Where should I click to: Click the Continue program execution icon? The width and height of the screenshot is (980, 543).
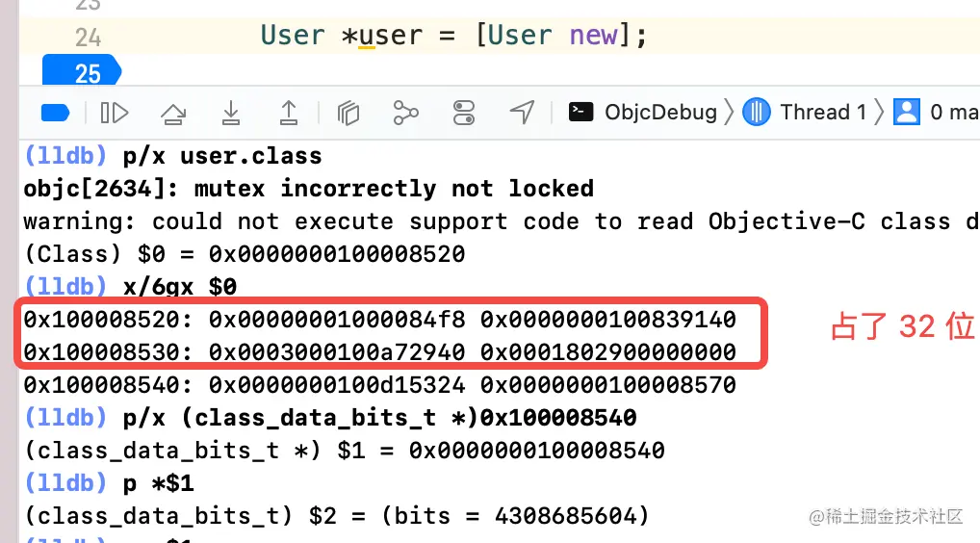point(115,113)
